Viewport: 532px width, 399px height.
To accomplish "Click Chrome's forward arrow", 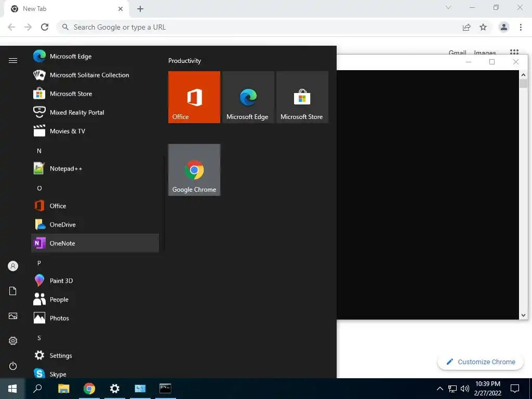I will pyautogui.click(x=28, y=27).
